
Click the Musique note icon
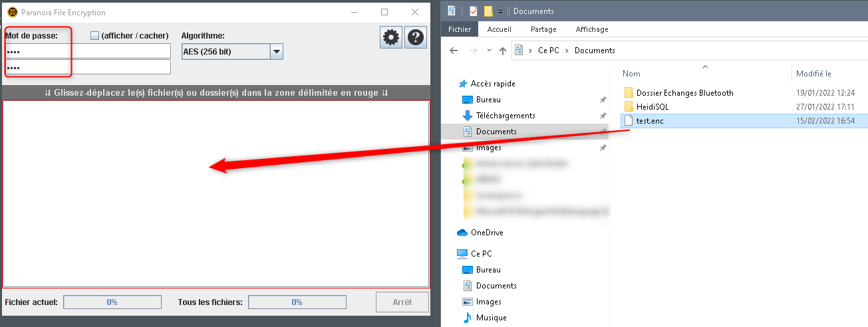tap(468, 318)
